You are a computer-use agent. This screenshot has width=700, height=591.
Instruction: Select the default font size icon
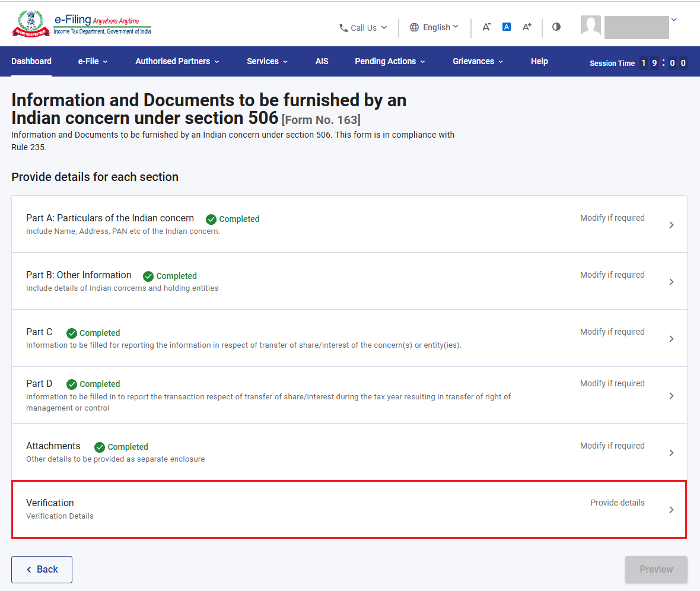(x=506, y=27)
